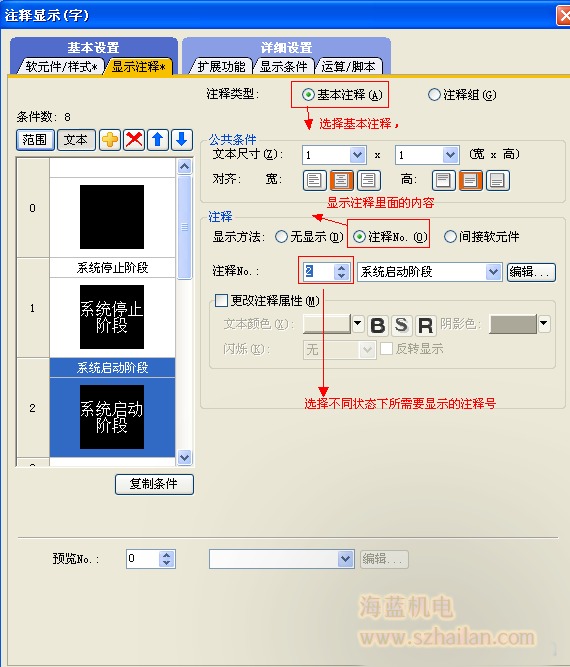570x667 pixels.
Task: Click the red X delete condition icon
Action: coord(134,140)
